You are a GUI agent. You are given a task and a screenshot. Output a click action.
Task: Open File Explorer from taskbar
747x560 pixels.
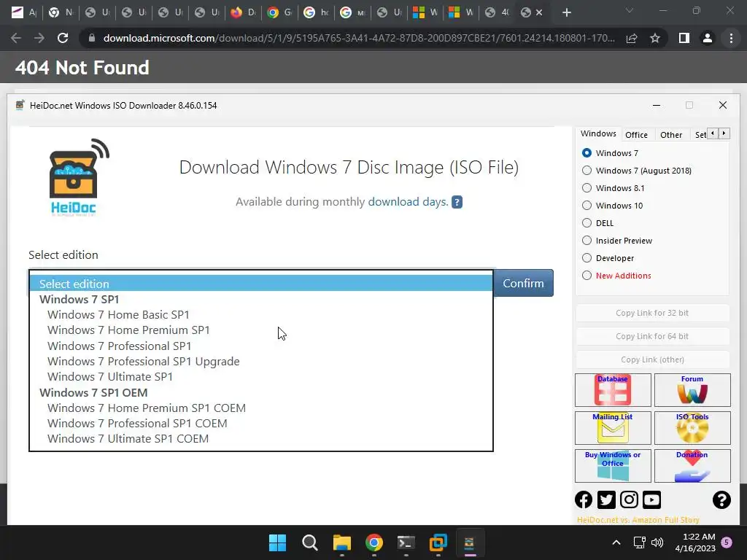pyautogui.click(x=341, y=542)
